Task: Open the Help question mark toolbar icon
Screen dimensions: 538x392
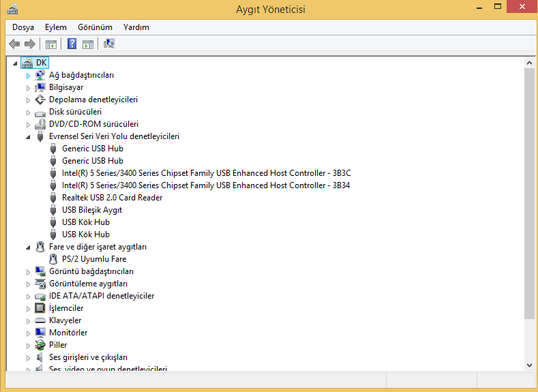Action: click(x=72, y=44)
